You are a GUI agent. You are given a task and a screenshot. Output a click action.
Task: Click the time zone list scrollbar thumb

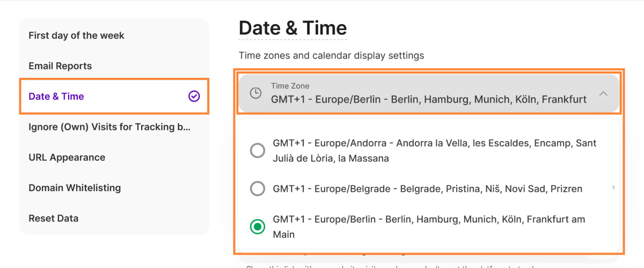[613, 188]
